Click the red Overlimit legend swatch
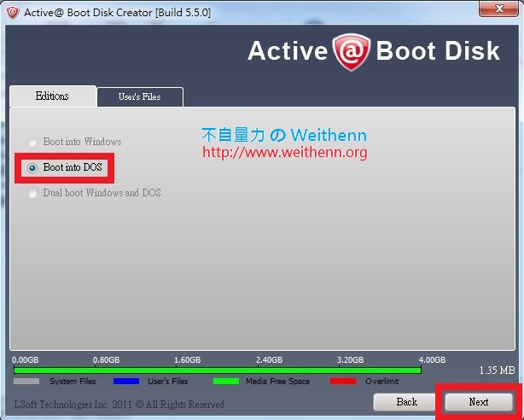The width and height of the screenshot is (524, 420). coord(343,382)
